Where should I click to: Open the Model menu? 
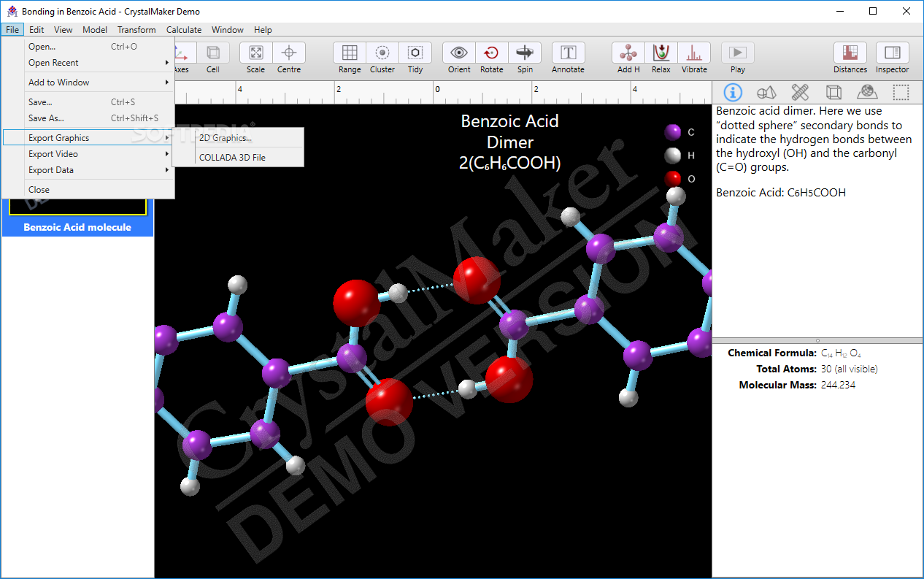click(x=95, y=30)
